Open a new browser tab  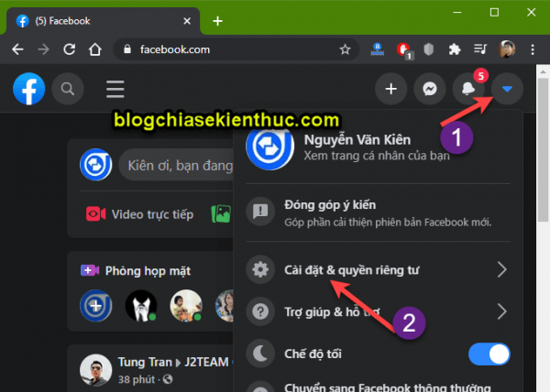click(x=217, y=21)
